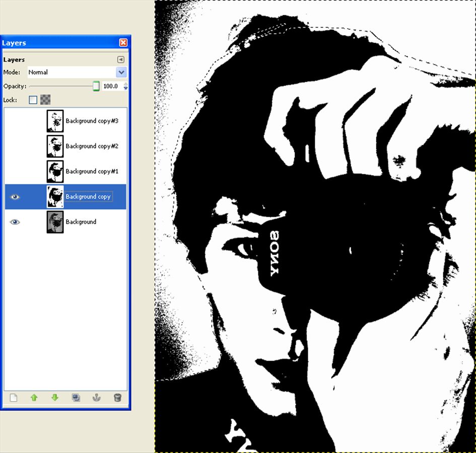Screen dimensions: 476x453
Task: Raise the layer with the green up arrow
Action: 34,398
